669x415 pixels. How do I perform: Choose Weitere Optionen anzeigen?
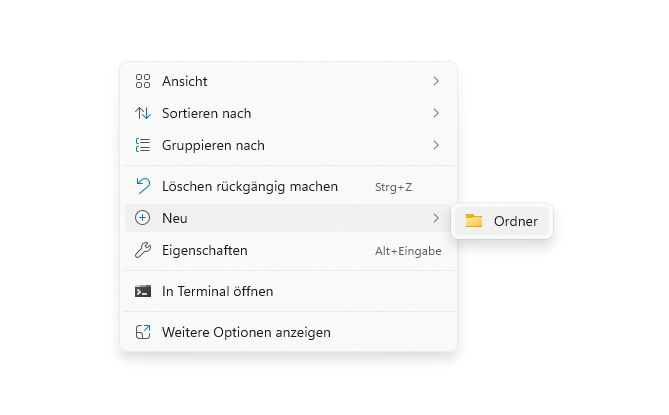pyautogui.click(x=288, y=332)
